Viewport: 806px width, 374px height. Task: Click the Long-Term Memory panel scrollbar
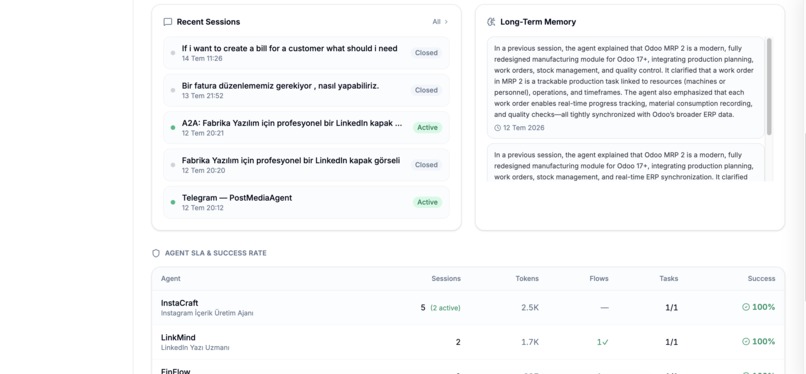(x=769, y=86)
